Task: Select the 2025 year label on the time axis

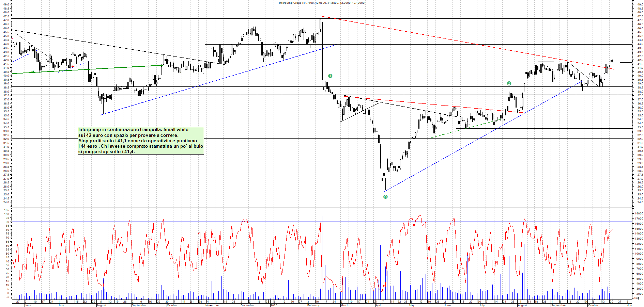Action: point(274,305)
